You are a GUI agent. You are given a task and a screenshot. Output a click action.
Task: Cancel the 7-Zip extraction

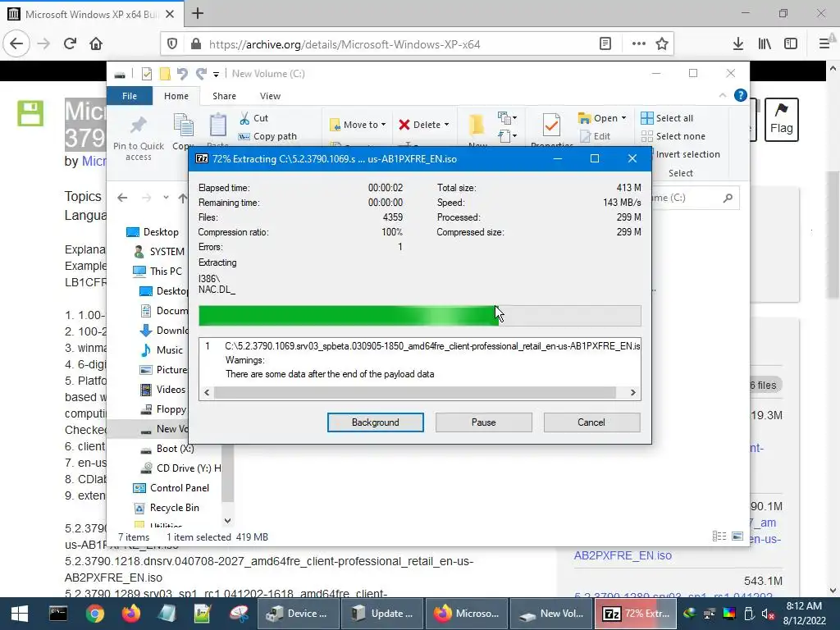pos(591,422)
